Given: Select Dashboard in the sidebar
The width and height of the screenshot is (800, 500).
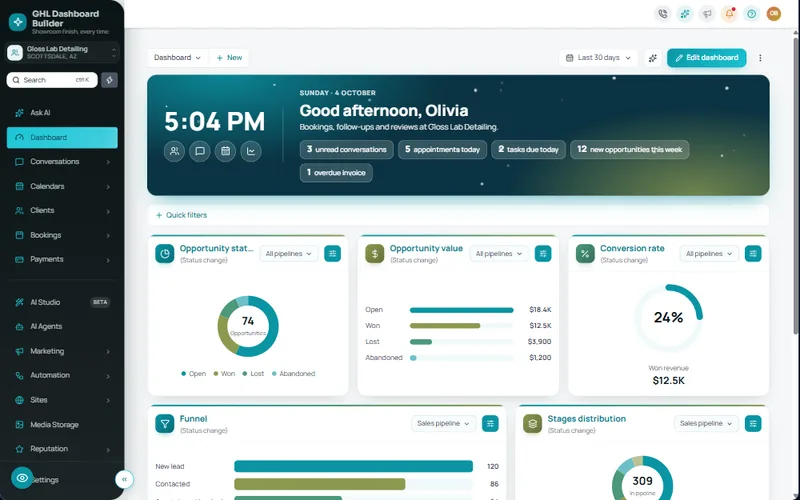Looking at the screenshot, I should tap(62, 137).
